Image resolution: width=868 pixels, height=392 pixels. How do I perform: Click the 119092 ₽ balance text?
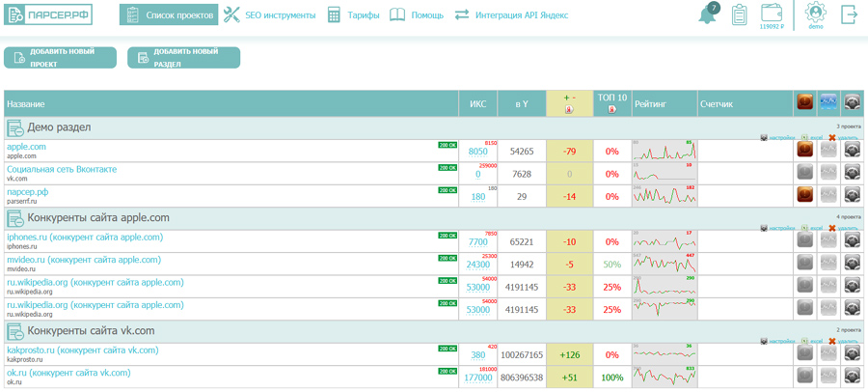[x=770, y=26]
